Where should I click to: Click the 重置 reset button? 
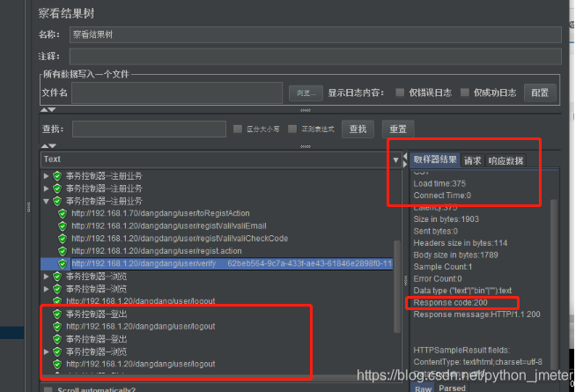pos(398,129)
